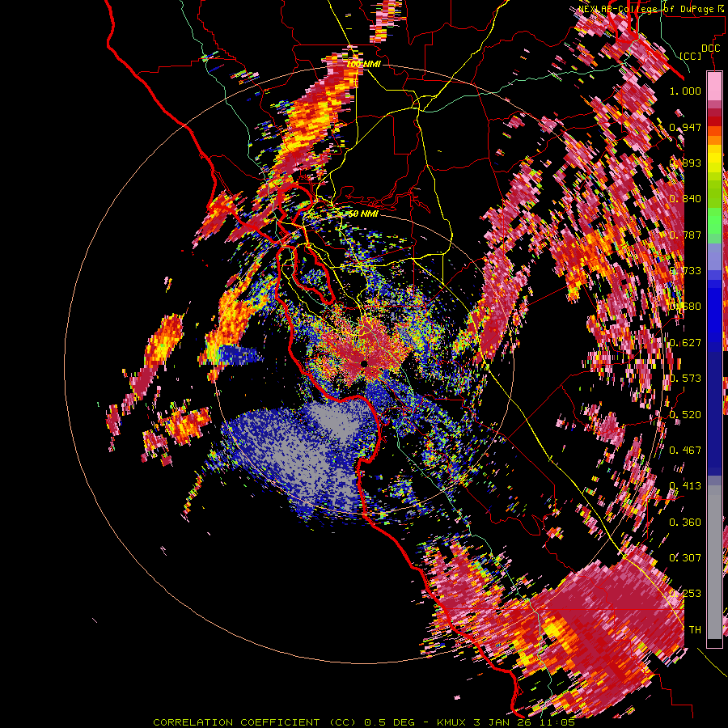Image resolution: width=728 pixels, height=728 pixels.
Task: Click the light pink swatch atop the color bar
Action: 714,86
